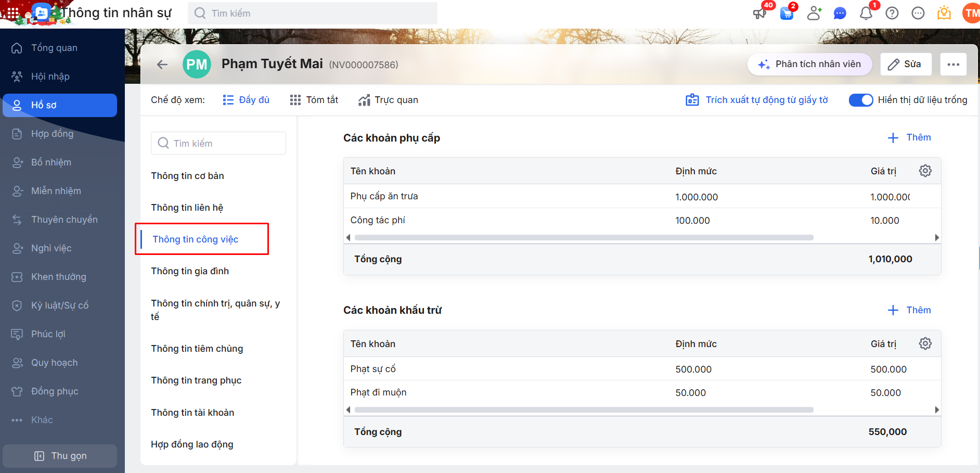Click the Sửa edit button
Viewport: 980px width, 473px height.
tap(906, 65)
